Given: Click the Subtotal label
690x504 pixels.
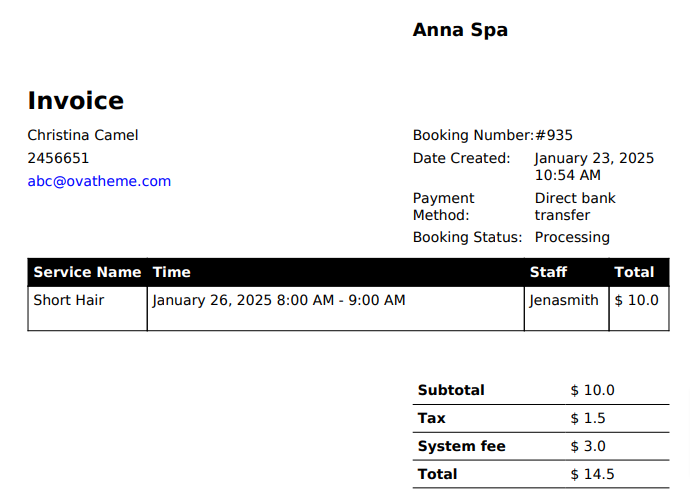Looking at the screenshot, I should [x=451, y=390].
